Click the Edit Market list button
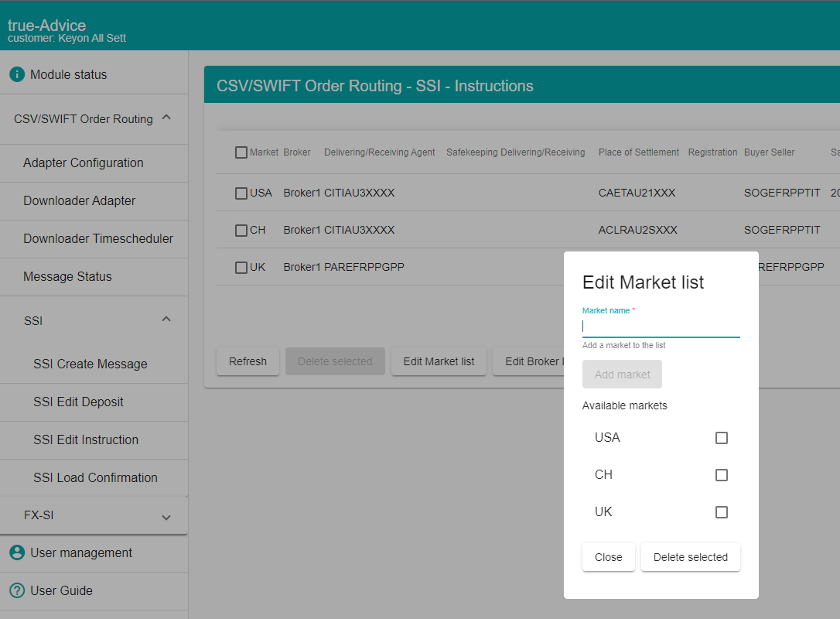The width and height of the screenshot is (840, 619). [439, 361]
